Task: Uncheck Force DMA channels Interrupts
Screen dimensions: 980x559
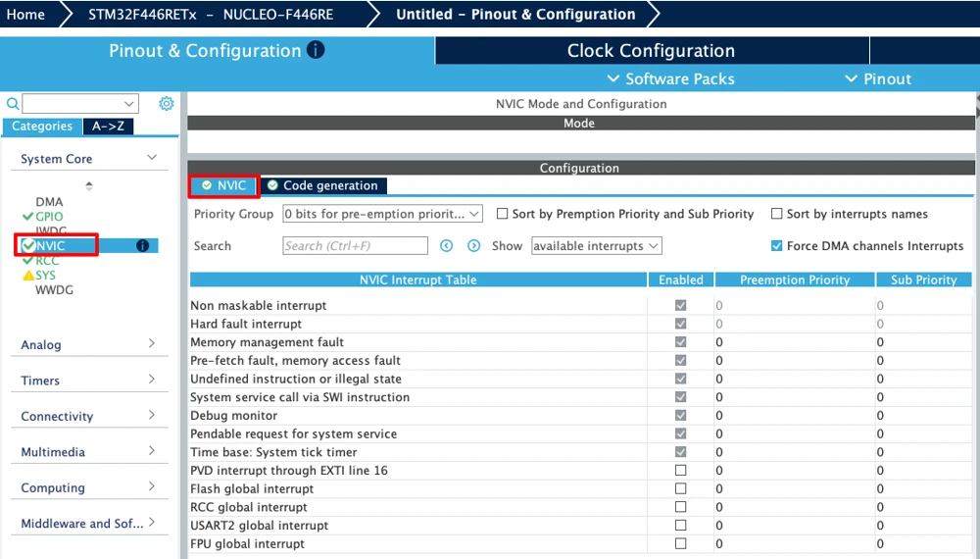Action: pyautogui.click(x=776, y=246)
